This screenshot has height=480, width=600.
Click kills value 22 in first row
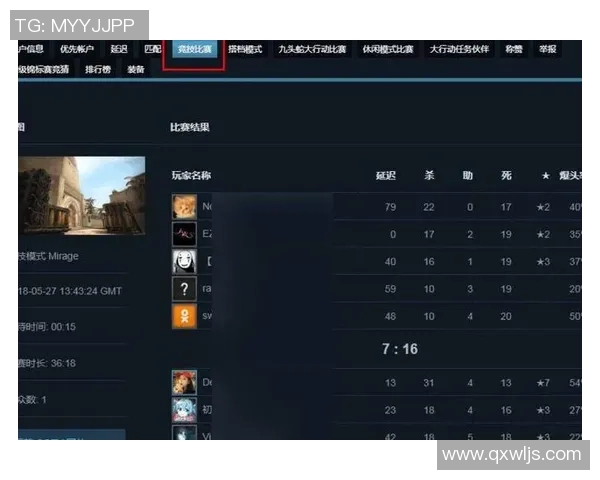429,207
